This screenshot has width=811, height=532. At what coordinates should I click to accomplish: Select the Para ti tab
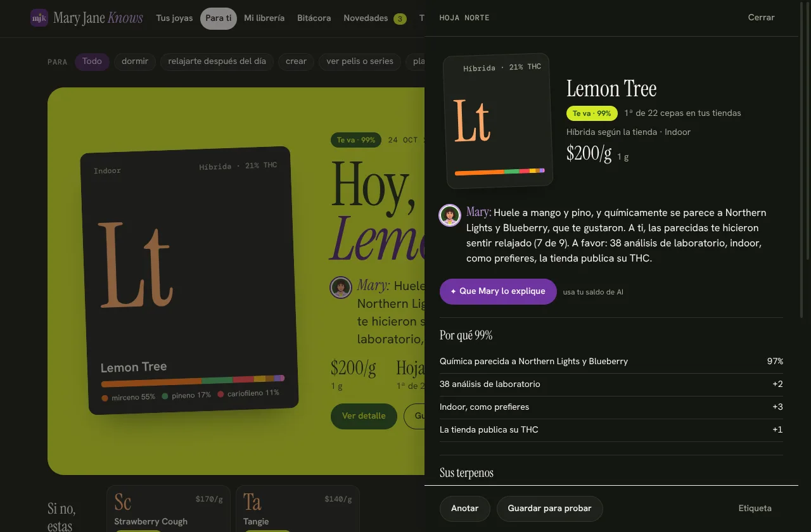[219, 18]
